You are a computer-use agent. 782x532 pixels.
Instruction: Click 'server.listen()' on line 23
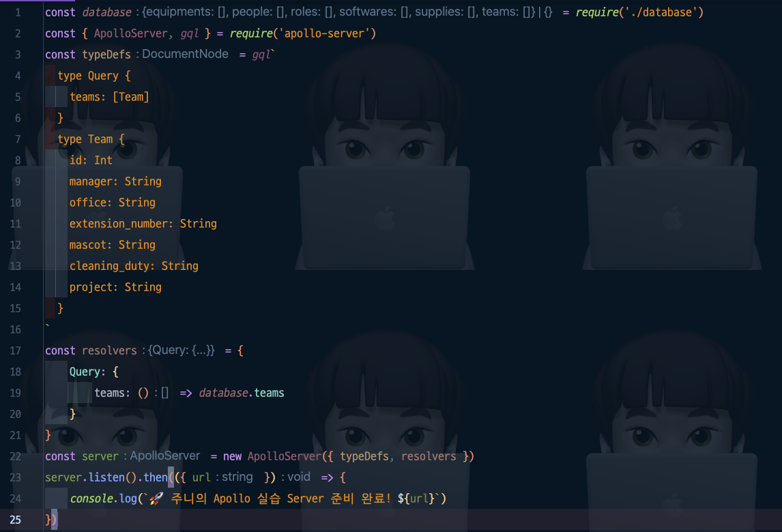coord(91,477)
